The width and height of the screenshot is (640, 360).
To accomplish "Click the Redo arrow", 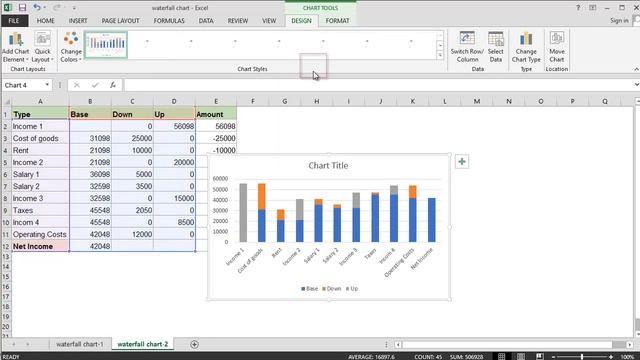I will click(x=57, y=8).
